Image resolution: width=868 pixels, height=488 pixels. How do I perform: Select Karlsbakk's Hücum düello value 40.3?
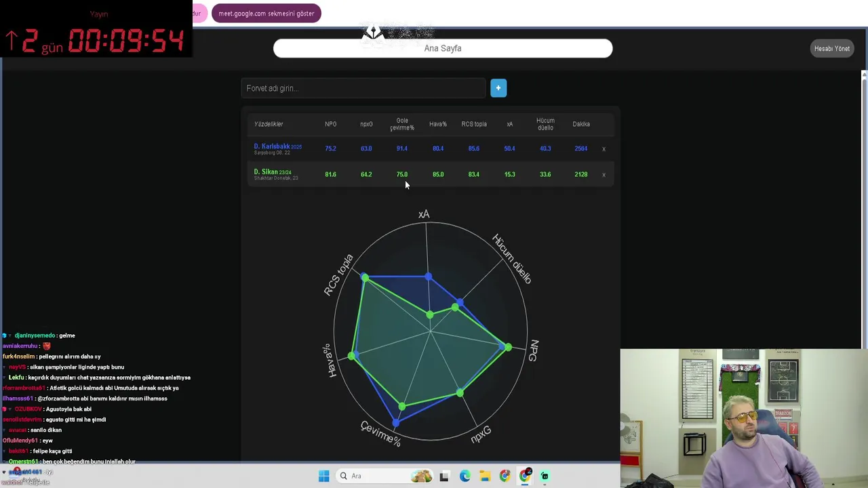coord(545,148)
